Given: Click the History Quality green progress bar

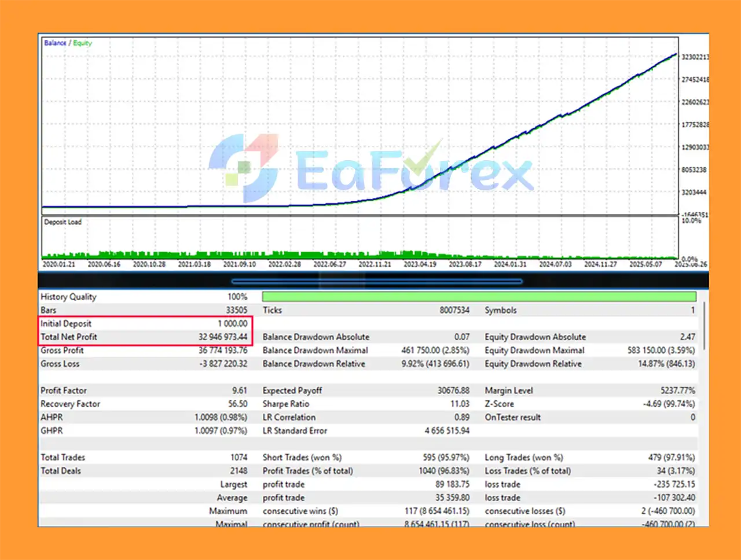Looking at the screenshot, I should 479,297.
